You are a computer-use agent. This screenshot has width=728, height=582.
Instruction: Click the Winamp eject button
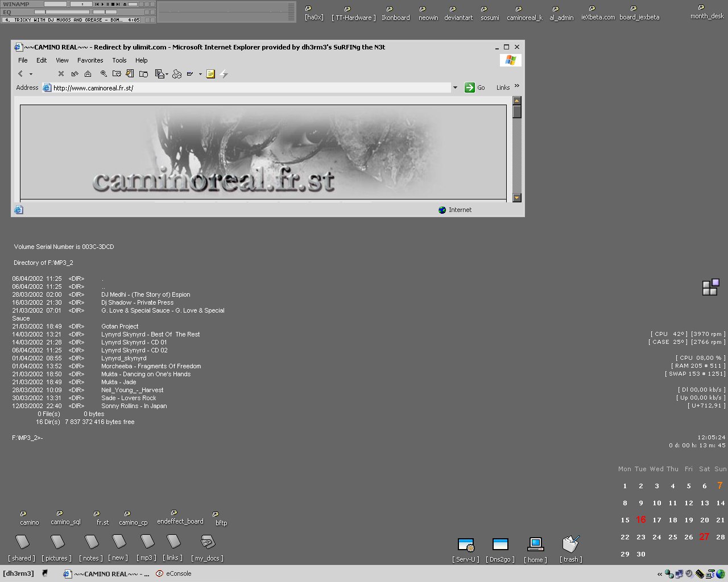(x=125, y=4)
